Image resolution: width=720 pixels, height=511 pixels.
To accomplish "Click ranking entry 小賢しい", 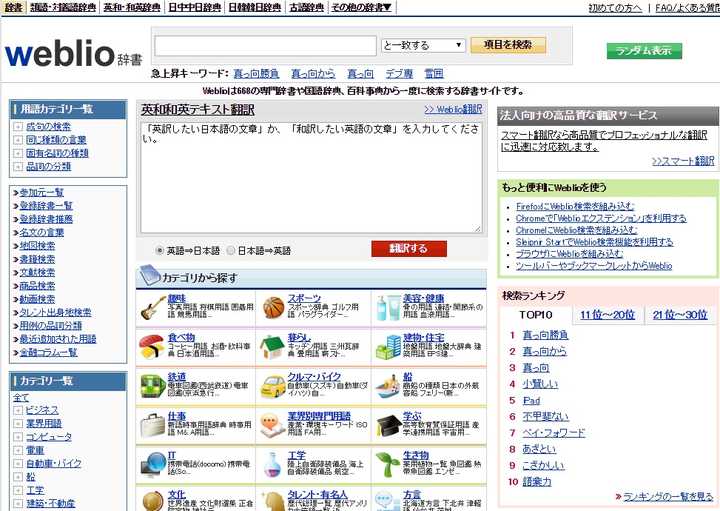I will pyautogui.click(x=540, y=384).
